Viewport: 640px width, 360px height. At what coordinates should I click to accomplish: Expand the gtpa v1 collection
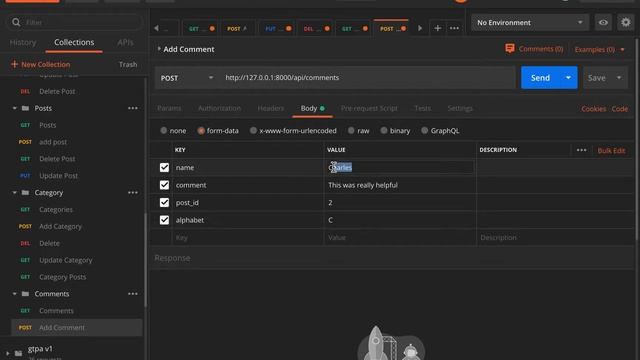coord(7,353)
